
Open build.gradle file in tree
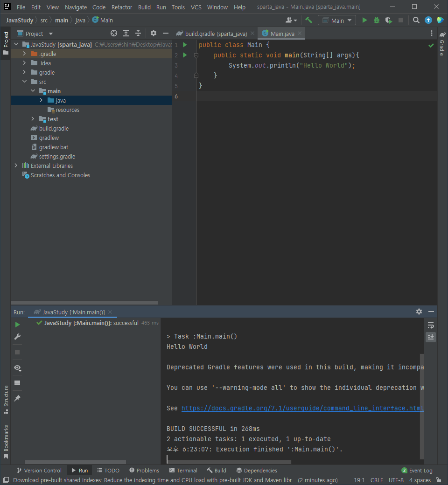click(54, 128)
